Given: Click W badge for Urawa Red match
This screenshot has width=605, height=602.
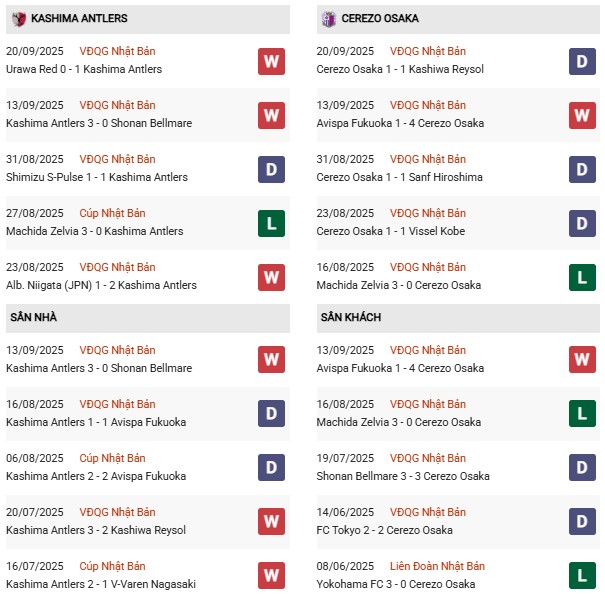Looking at the screenshot, I should (x=271, y=61).
